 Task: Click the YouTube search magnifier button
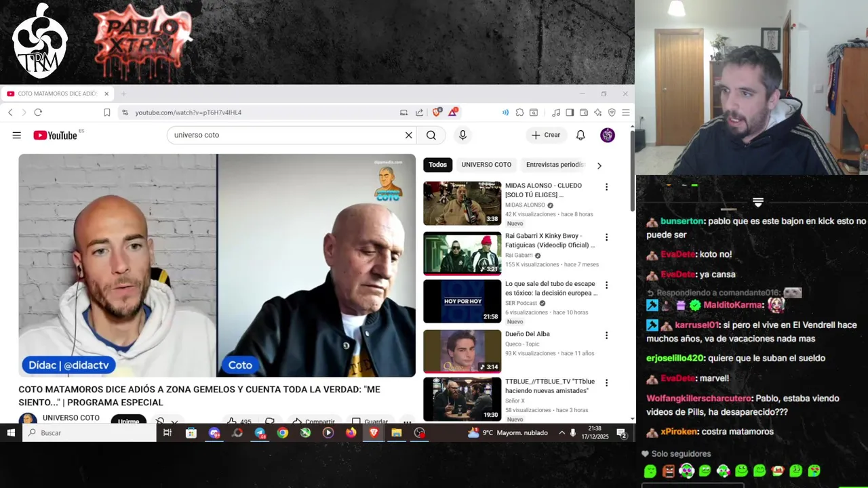(431, 135)
